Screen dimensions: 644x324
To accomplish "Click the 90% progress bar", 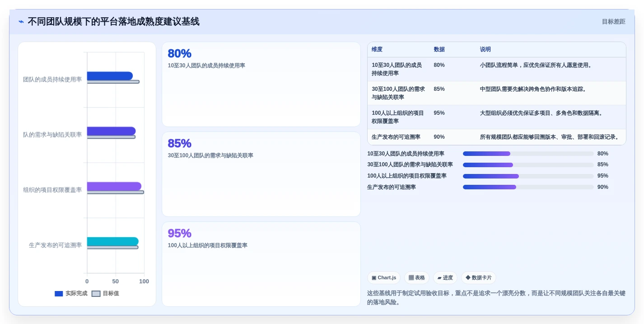I will tap(528, 187).
